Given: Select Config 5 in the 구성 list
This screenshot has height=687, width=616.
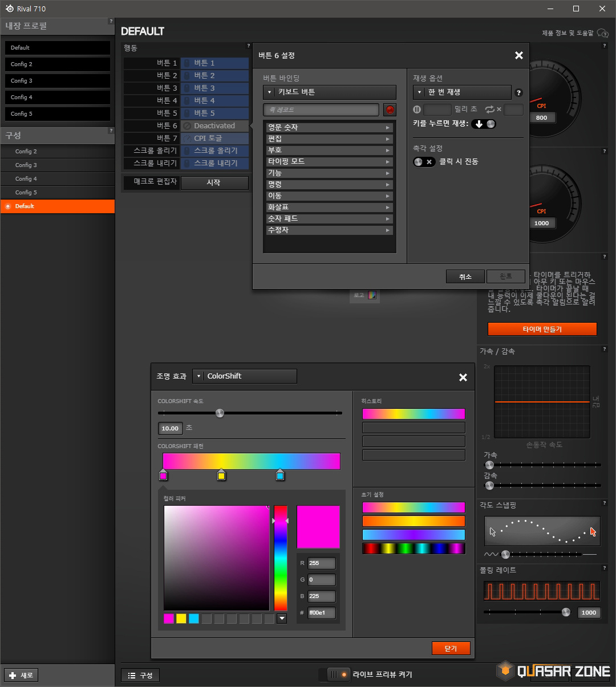Looking at the screenshot, I should [57, 193].
